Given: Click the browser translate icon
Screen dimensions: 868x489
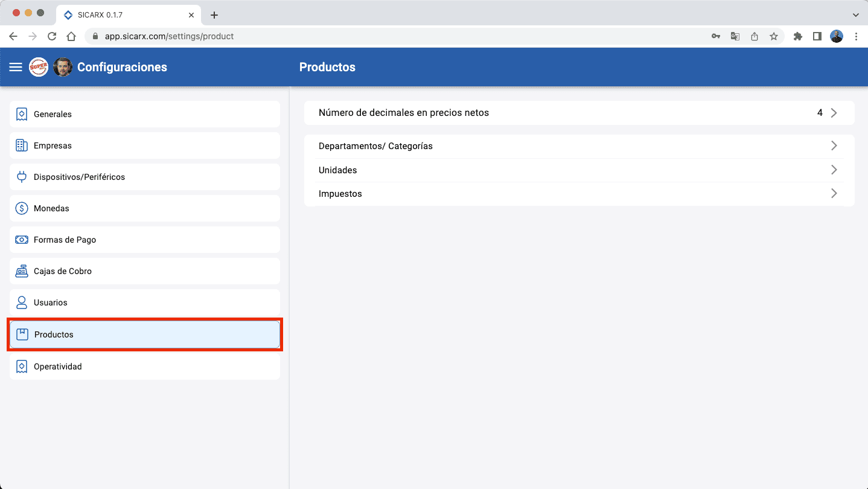Looking at the screenshot, I should [735, 36].
